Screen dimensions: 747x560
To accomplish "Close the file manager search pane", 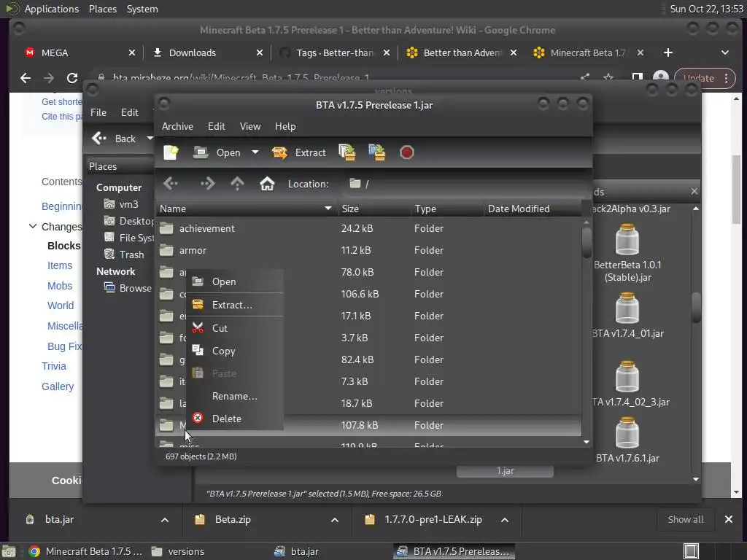I will click(694, 191).
